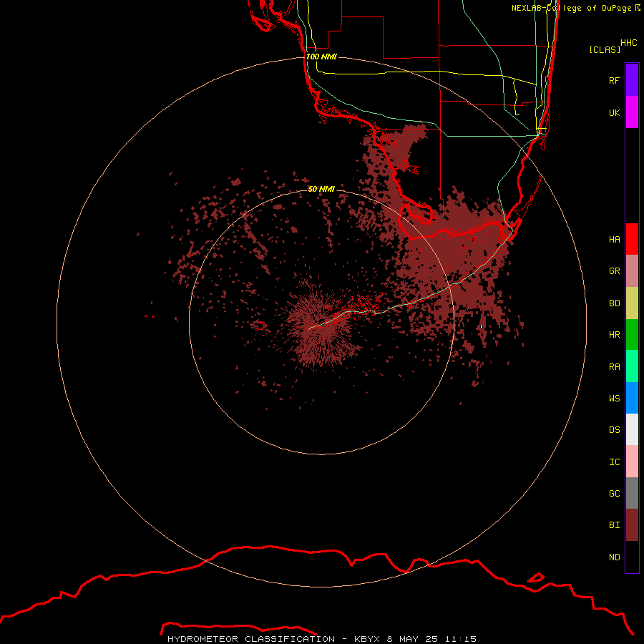Click the radar site center of echoes

tap(321, 322)
